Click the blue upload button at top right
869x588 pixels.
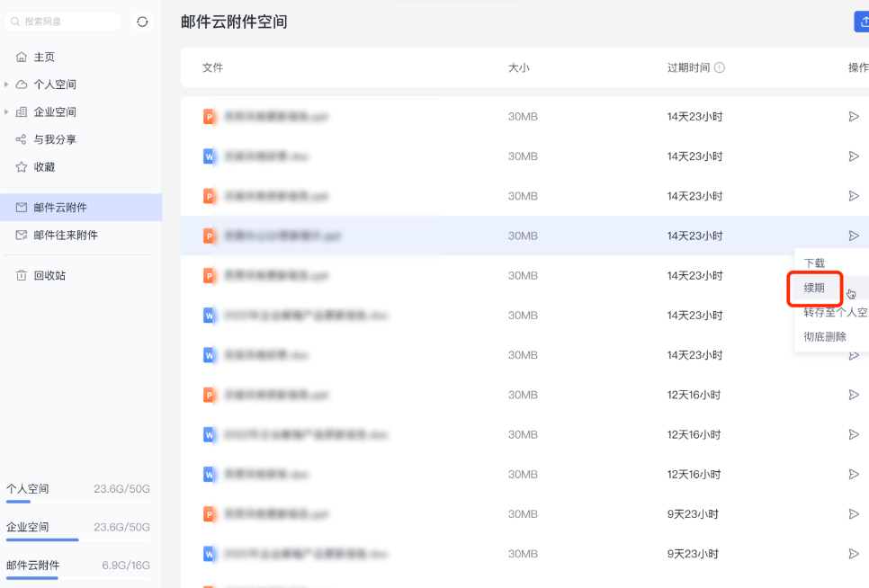tap(862, 22)
